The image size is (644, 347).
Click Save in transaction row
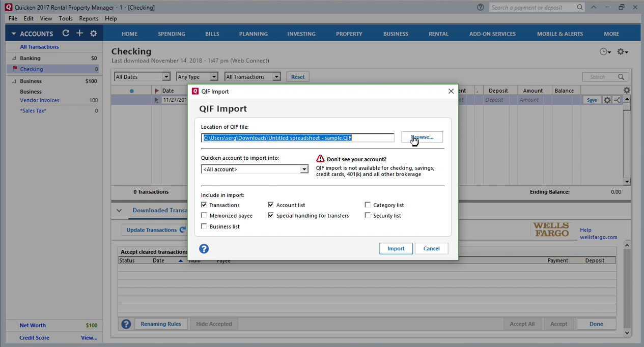592,100
